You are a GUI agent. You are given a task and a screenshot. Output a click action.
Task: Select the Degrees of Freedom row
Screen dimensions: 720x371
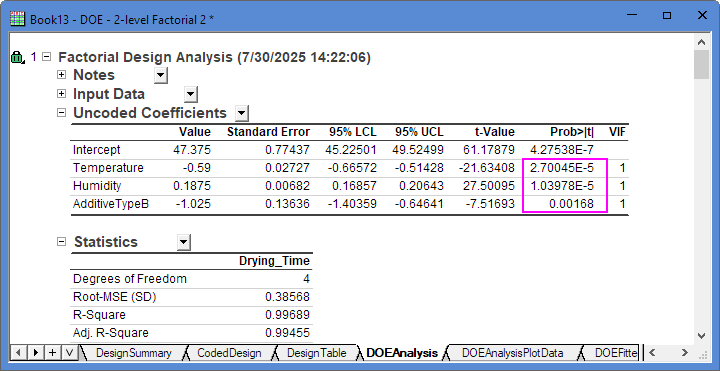[191, 279]
